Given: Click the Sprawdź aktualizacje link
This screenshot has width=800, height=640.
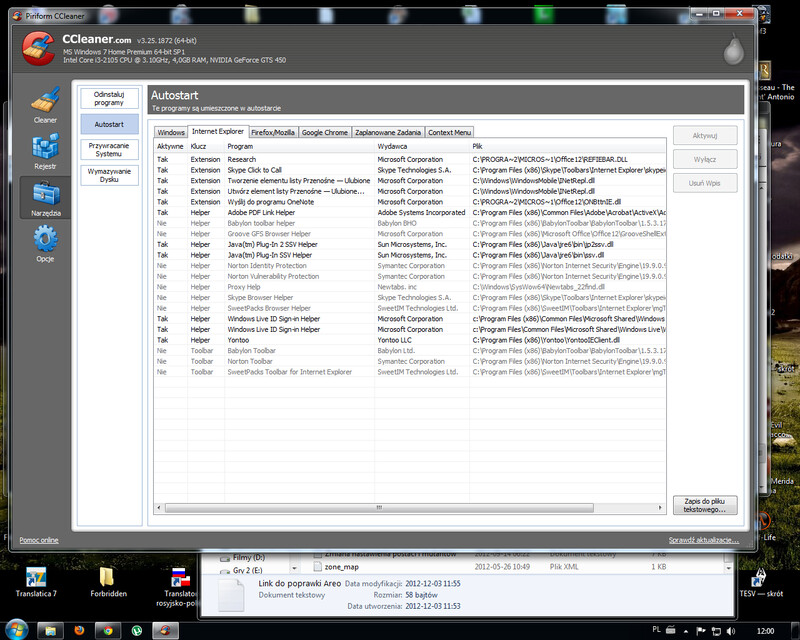Looking at the screenshot, I should [x=704, y=540].
